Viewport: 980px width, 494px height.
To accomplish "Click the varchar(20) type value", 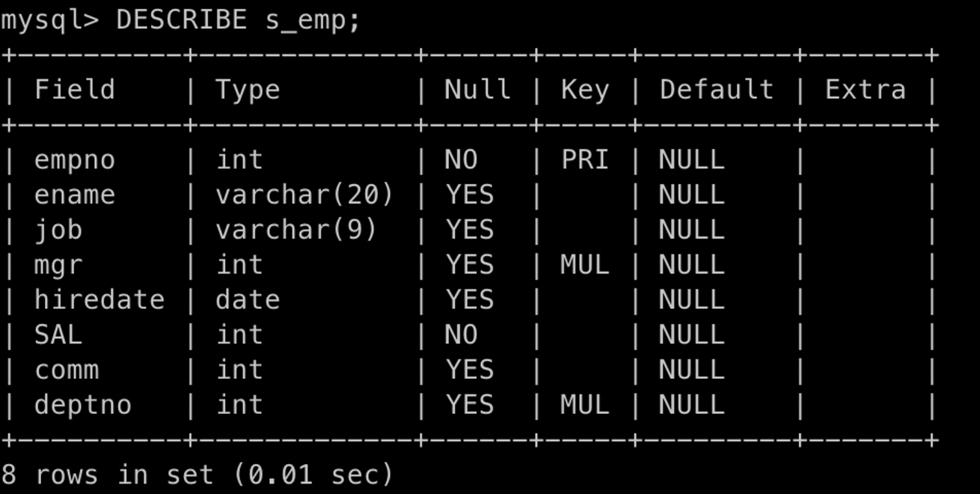I will [304, 195].
